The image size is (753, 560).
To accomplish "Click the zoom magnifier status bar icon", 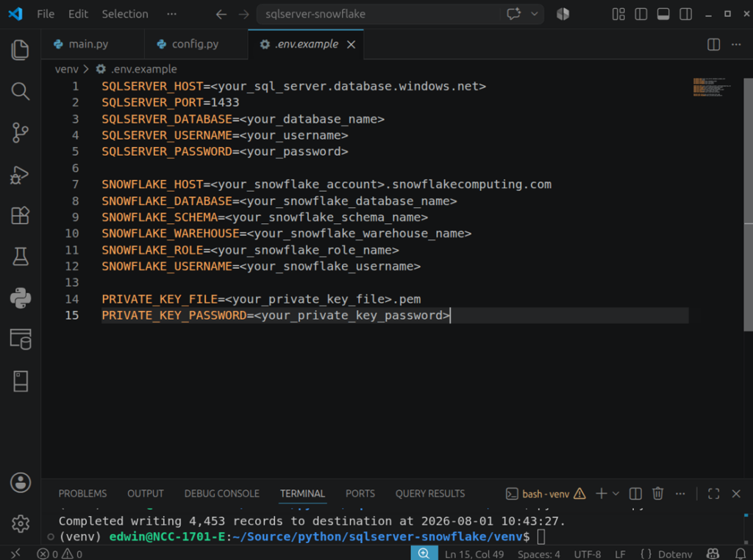I will pos(424,554).
